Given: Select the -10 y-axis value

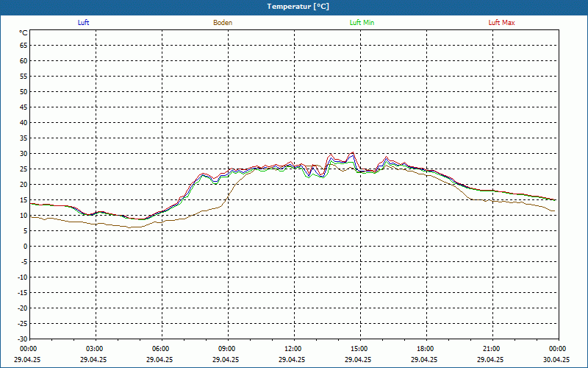Looking at the screenshot, I should [x=23, y=277].
